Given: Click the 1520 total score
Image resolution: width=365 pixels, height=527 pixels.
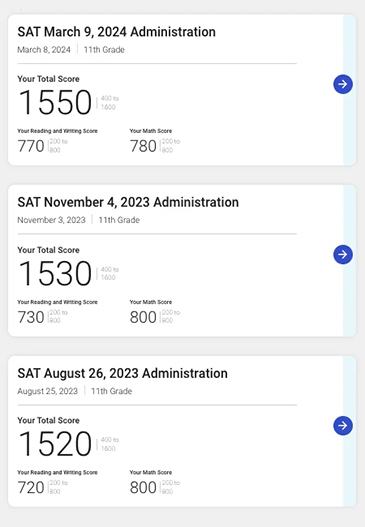Looking at the screenshot, I should [x=55, y=444].
